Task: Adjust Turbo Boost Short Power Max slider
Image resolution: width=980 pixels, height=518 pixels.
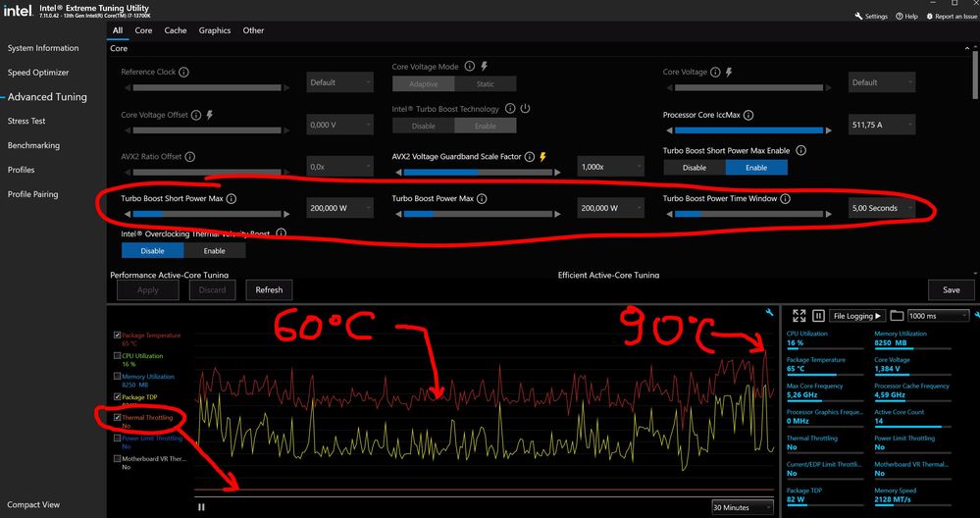Action: click(x=207, y=214)
